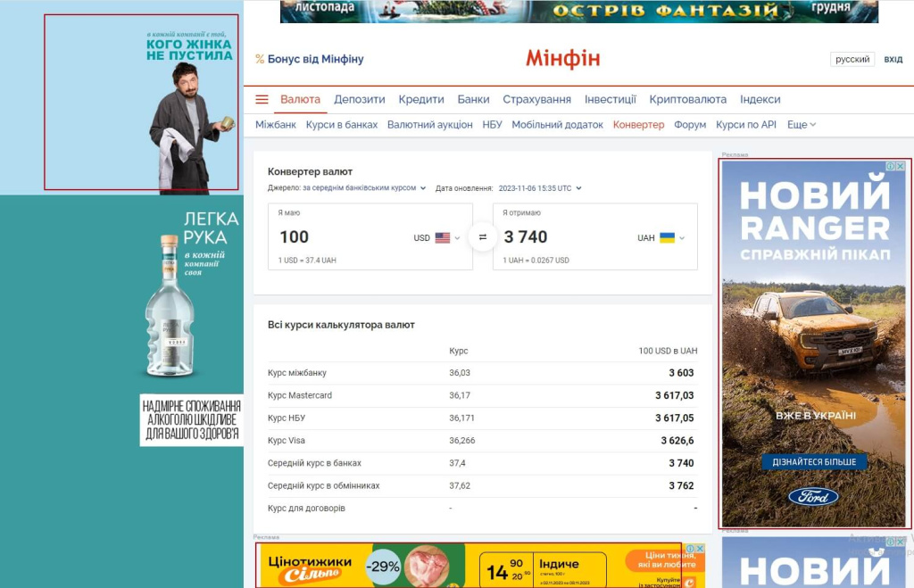Click the Курс НБУ row label
914x588 pixels.
[287, 418]
